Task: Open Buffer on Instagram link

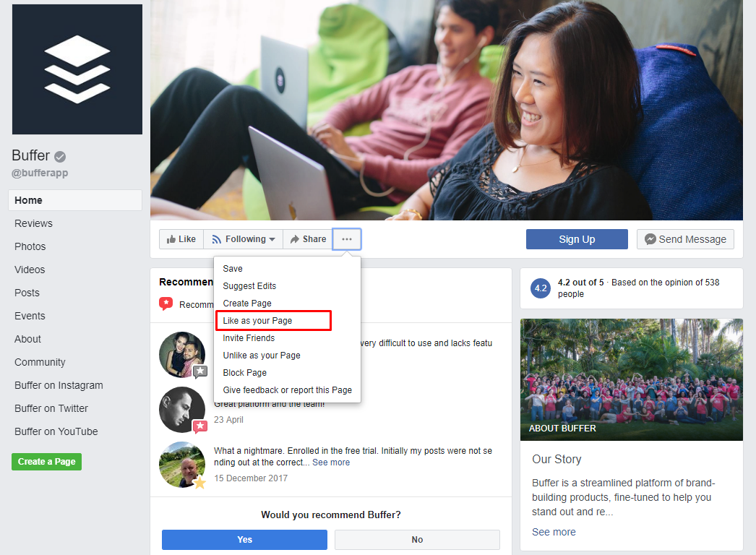Action: [x=59, y=385]
